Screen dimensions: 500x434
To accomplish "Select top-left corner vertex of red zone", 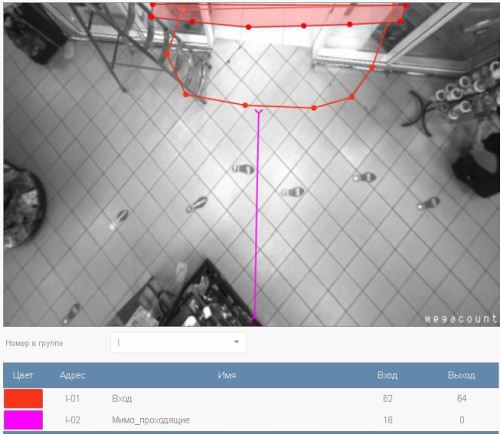I will click(153, 5).
